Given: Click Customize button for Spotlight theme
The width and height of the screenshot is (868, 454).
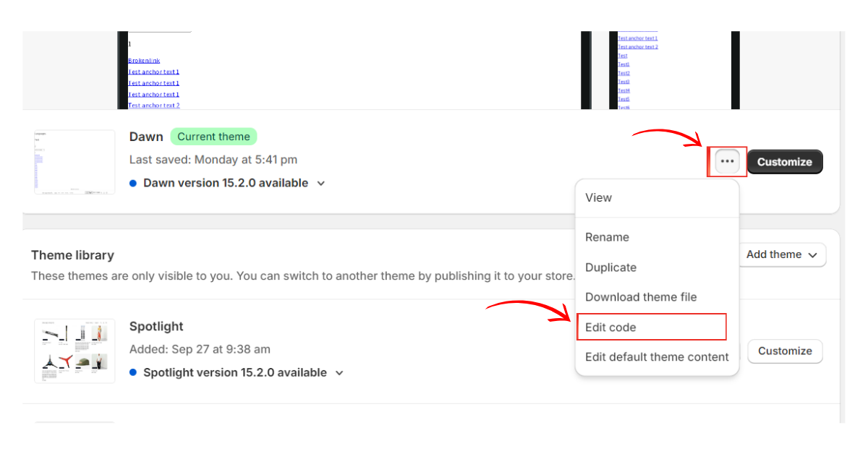Looking at the screenshot, I should pyautogui.click(x=785, y=351).
